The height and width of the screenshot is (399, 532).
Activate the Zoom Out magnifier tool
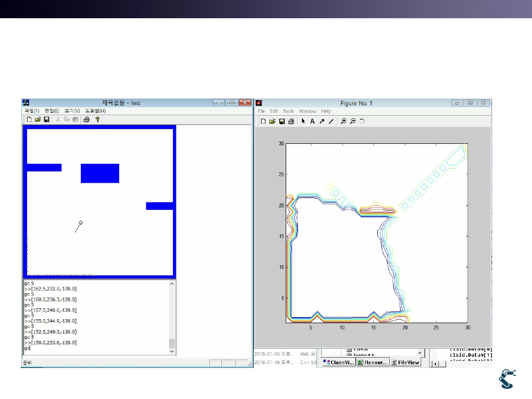point(353,121)
